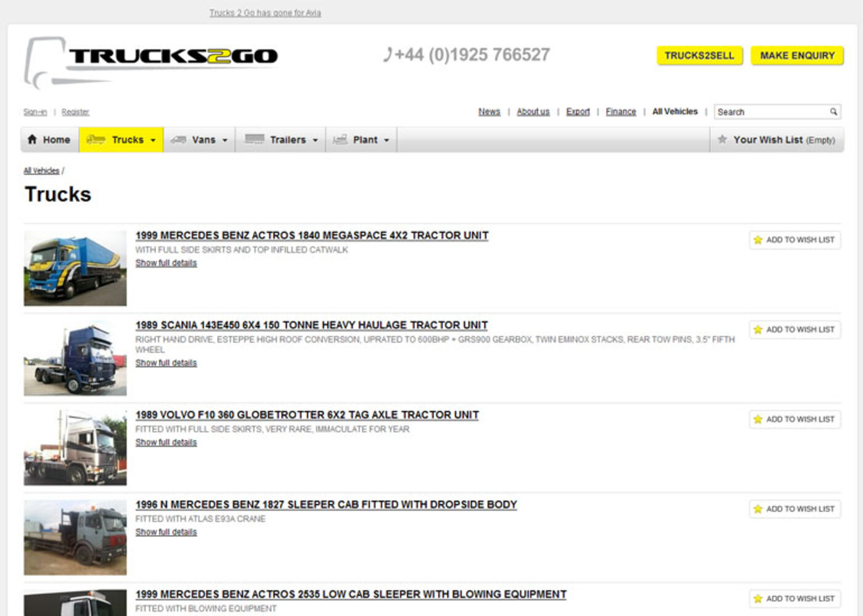This screenshot has height=616, width=863.
Task: Go to the Export page
Action: pyautogui.click(x=578, y=111)
